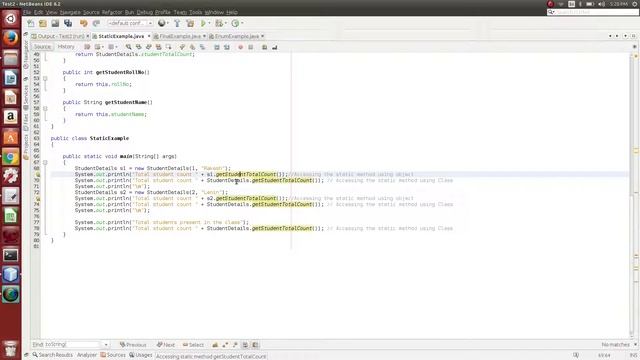Click the Stop Macro Recording icon
This screenshot has height=360, width=640.
[251, 47]
